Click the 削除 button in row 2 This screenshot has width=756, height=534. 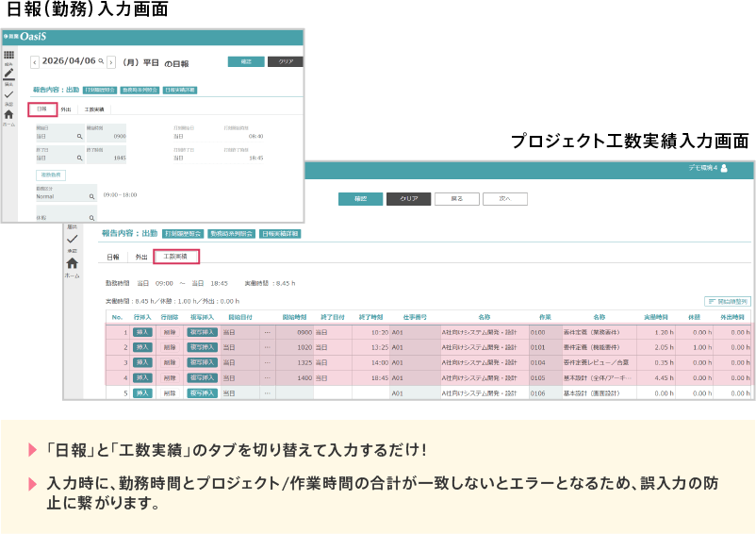tap(170, 347)
